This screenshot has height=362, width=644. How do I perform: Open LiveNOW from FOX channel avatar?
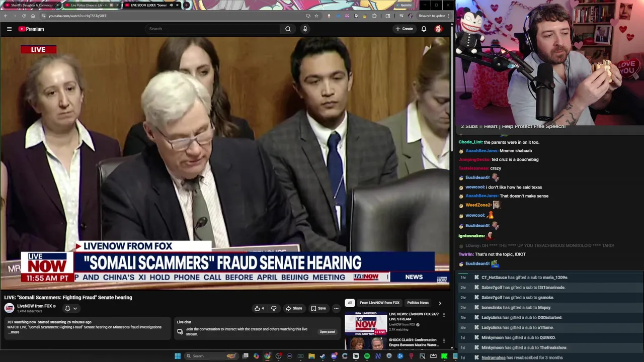[x=9, y=308]
